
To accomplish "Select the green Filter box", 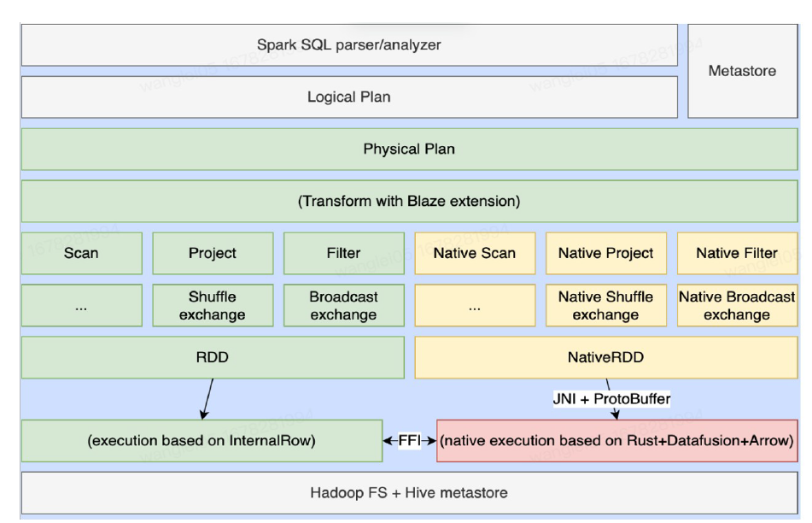I will pos(344,253).
